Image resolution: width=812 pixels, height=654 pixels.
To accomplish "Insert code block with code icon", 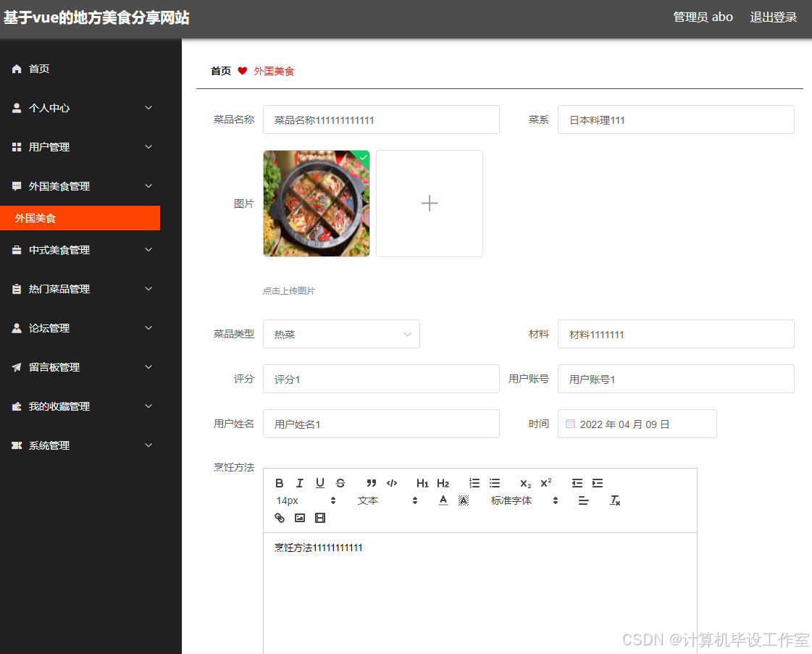I will [392, 483].
